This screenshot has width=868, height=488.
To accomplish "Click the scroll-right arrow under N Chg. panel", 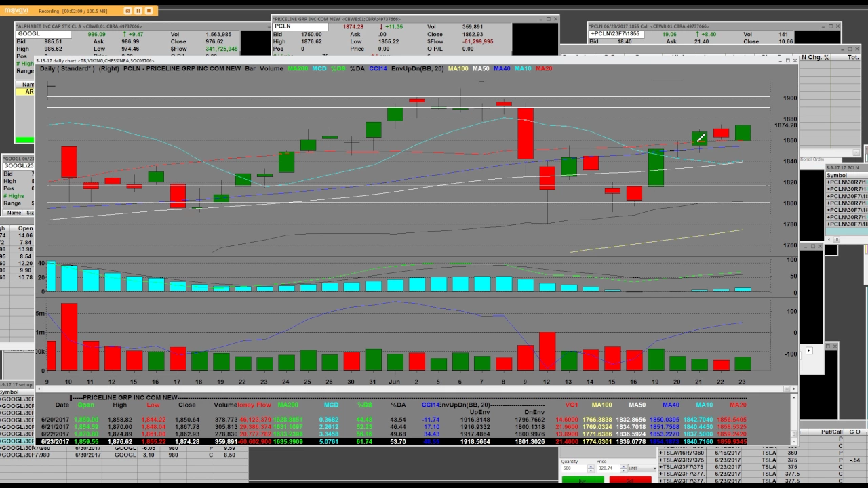I will coord(856,152).
